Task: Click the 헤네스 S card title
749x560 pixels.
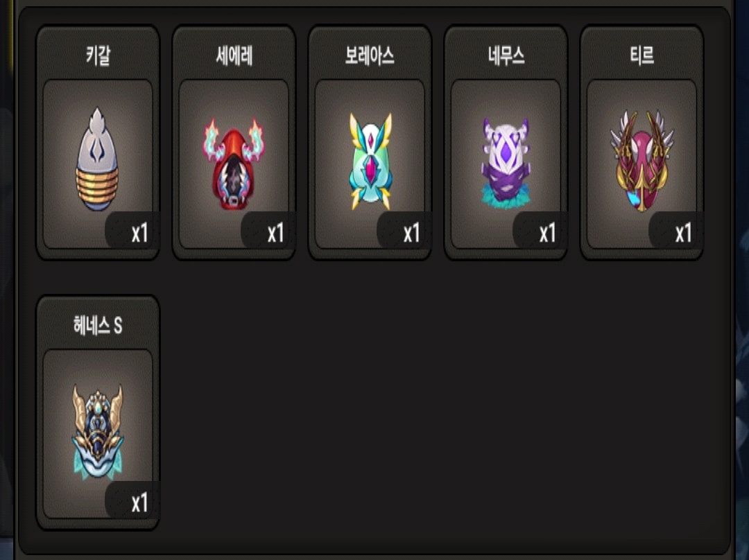Action: [98, 325]
